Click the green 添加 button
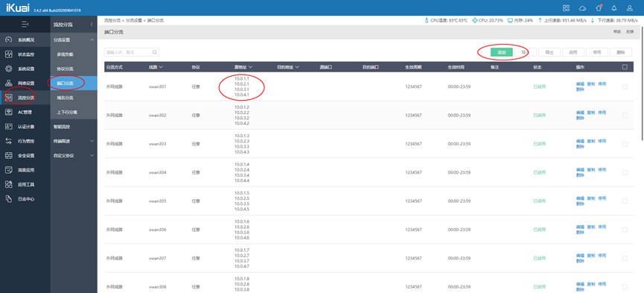 coord(502,52)
